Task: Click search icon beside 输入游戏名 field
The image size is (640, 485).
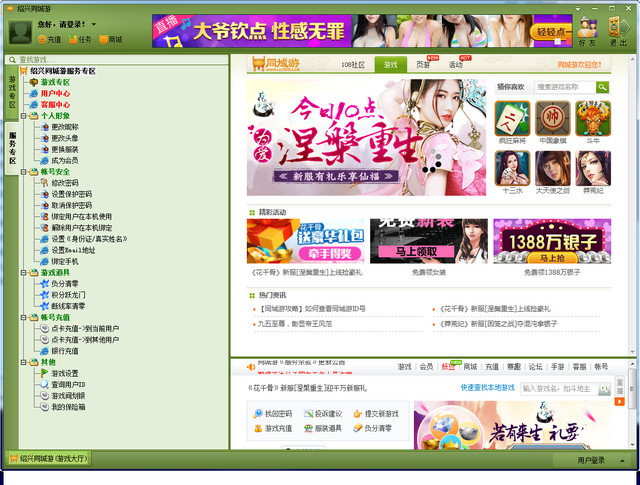Action: 604,389
